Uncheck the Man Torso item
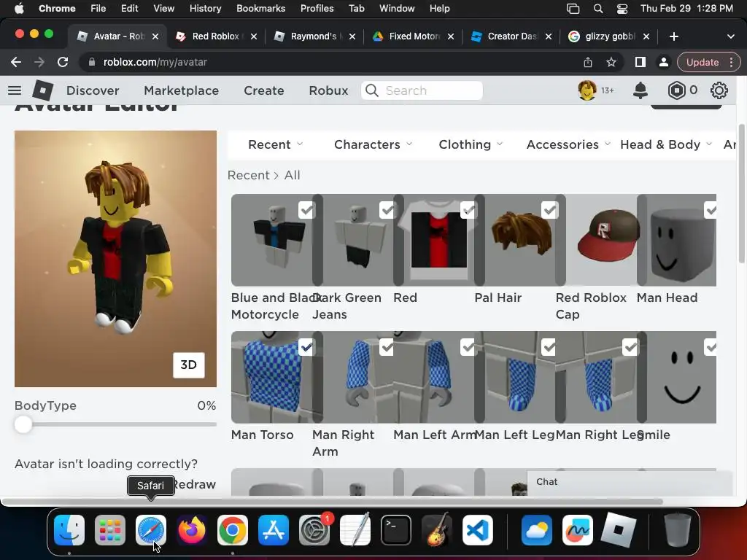 tap(306, 347)
